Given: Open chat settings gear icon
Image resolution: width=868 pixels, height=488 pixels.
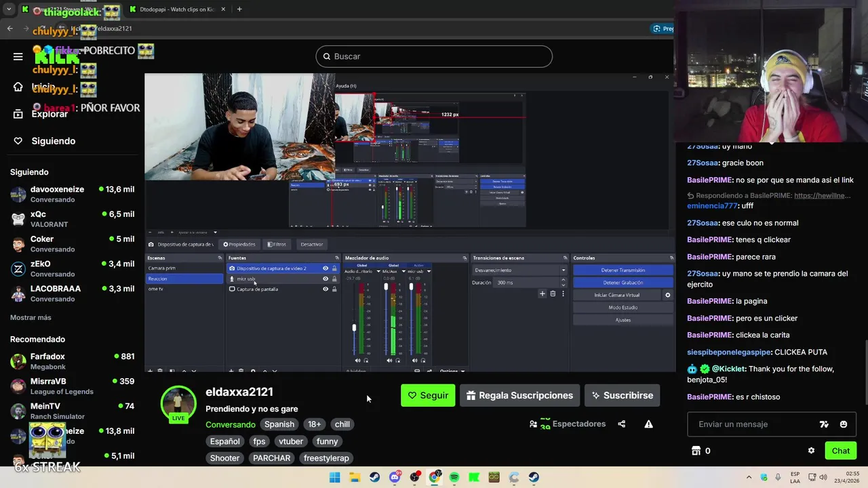Looking at the screenshot, I should [x=811, y=451].
